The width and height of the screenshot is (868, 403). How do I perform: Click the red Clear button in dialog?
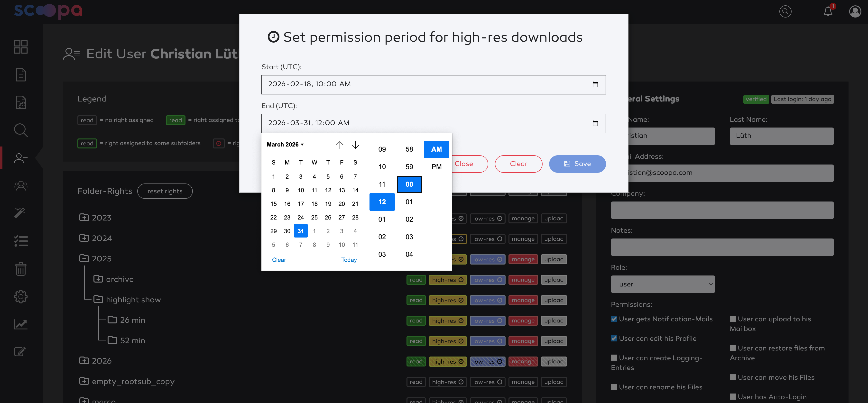pyautogui.click(x=518, y=164)
